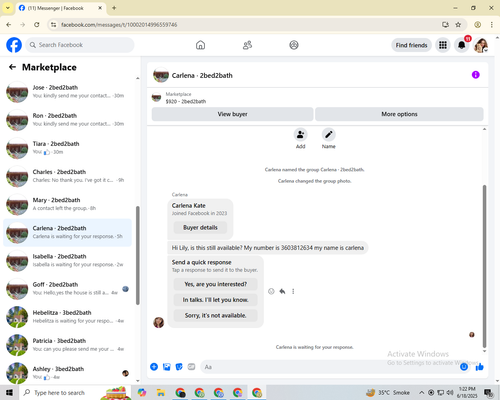Open the emoji picker in message box

464,367
